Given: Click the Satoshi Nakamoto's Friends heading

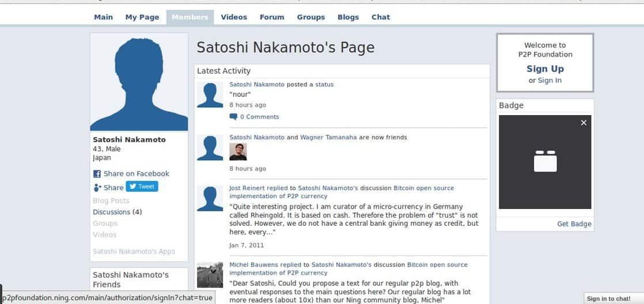Looking at the screenshot, I should click(131, 280).
